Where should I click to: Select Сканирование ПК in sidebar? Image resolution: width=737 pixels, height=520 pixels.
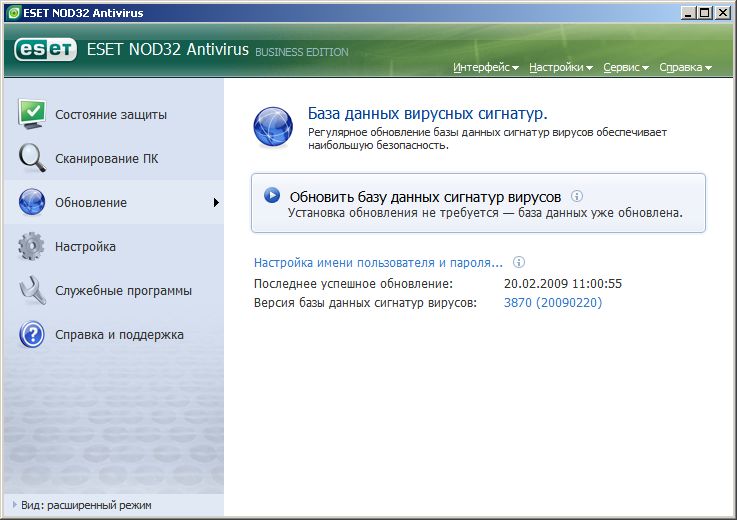coord(114,158)
